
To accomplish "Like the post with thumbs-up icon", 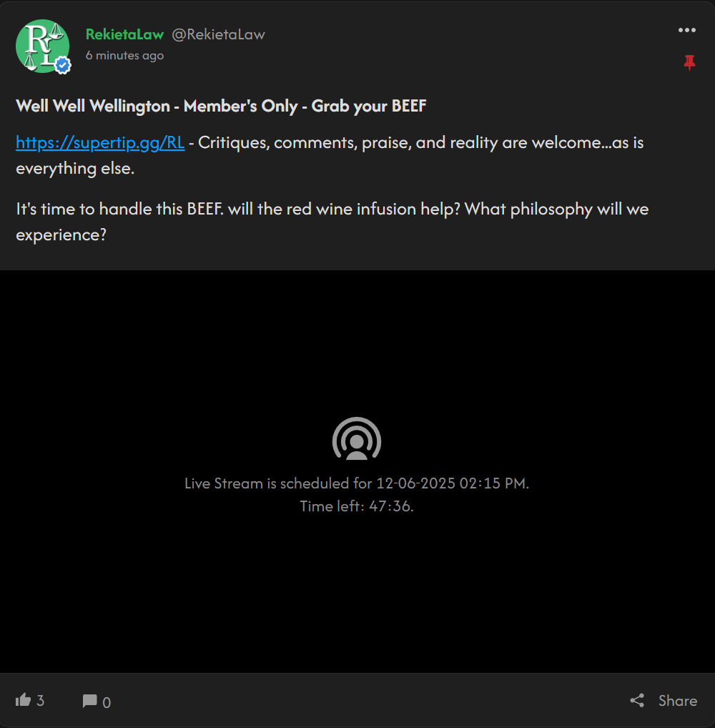I will [x=23, y=699].
